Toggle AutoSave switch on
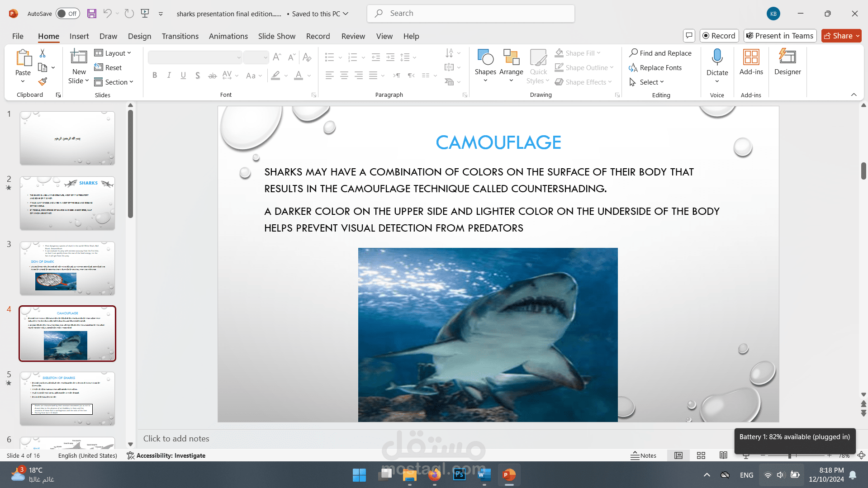Viewport: 868px width, 488px height. 67,14
